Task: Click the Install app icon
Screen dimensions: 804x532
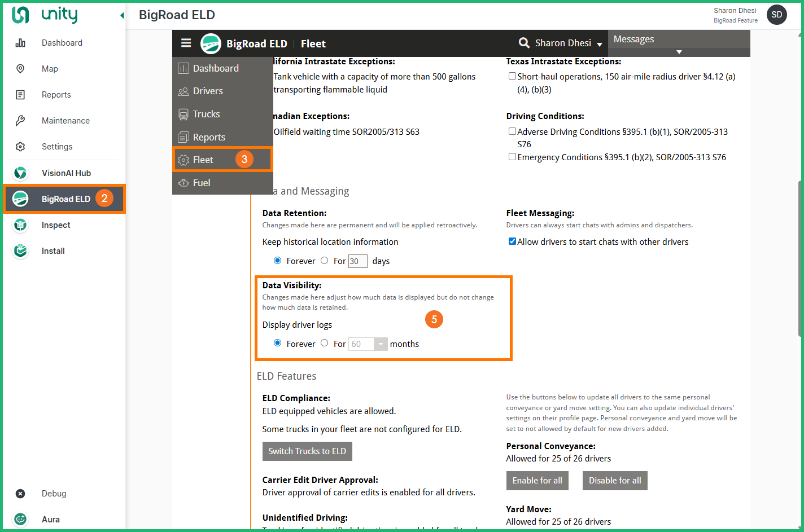Action: tap(20, 251)
